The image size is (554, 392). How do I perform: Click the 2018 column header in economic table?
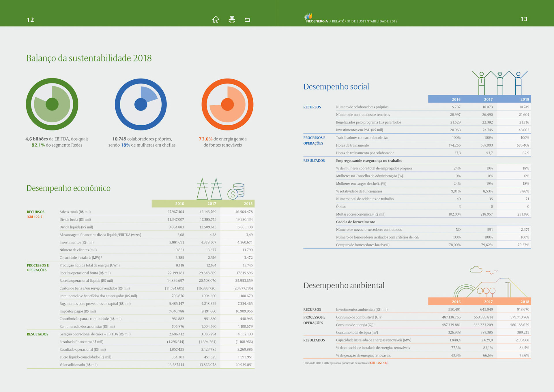[x=248, y=204]
